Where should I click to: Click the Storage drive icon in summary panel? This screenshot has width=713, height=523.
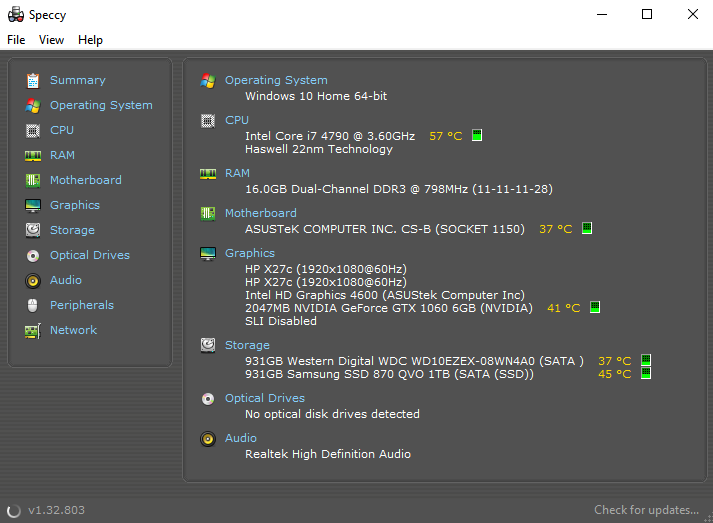coord(208,345)
